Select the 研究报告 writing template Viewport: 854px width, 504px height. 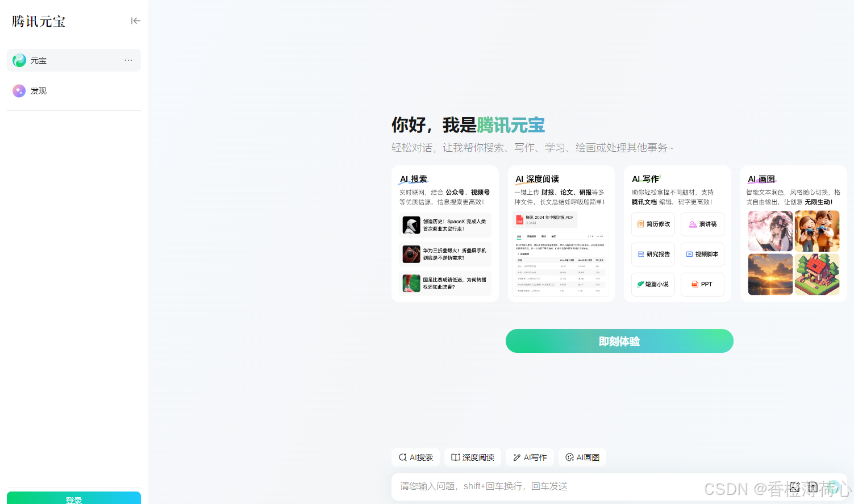tap(653, 255)
